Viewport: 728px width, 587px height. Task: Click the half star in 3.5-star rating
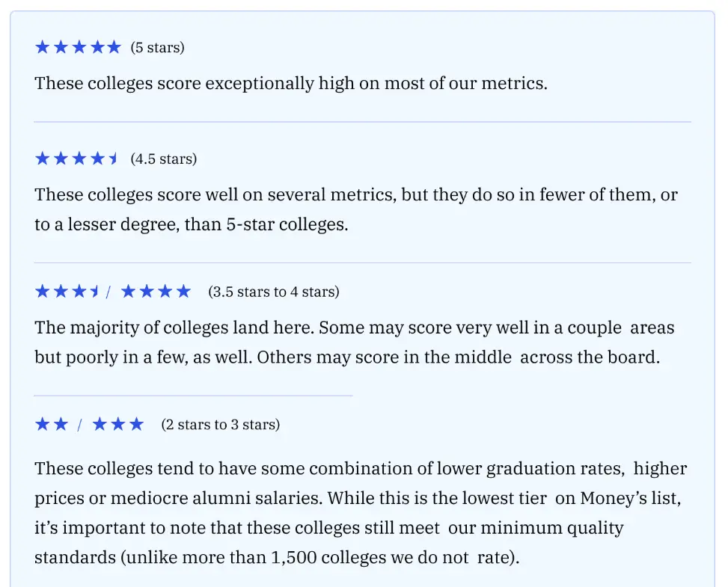point(95,292)
